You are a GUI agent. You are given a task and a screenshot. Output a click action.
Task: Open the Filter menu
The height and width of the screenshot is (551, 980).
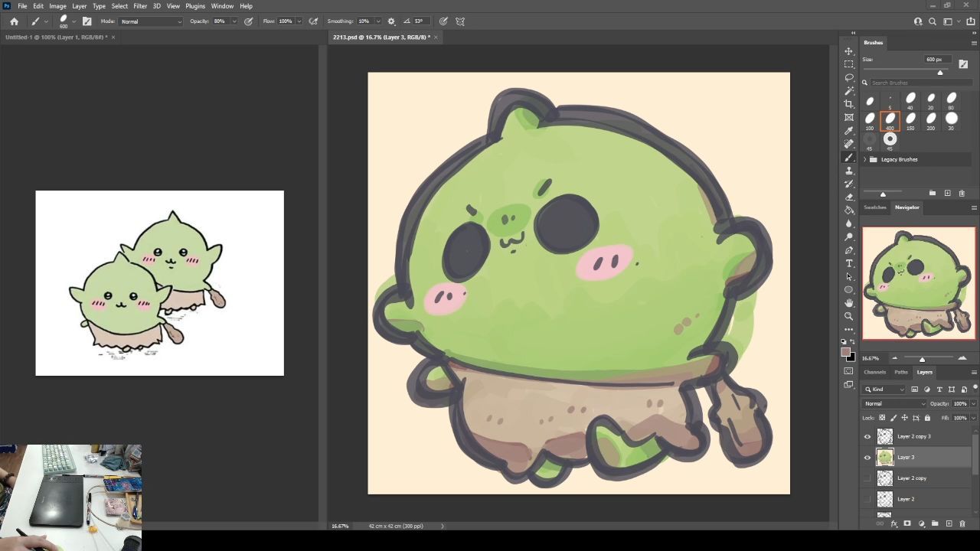point(140,6)
